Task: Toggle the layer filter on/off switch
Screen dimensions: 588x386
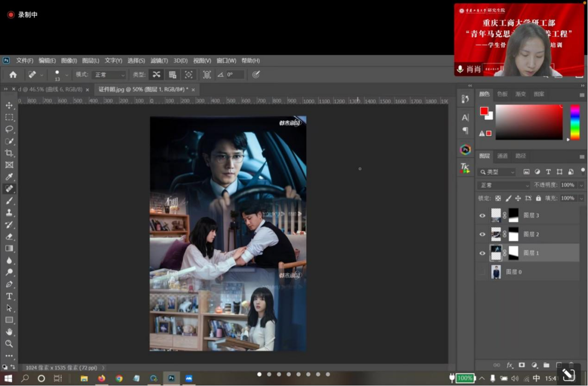Action: point(583,171)
